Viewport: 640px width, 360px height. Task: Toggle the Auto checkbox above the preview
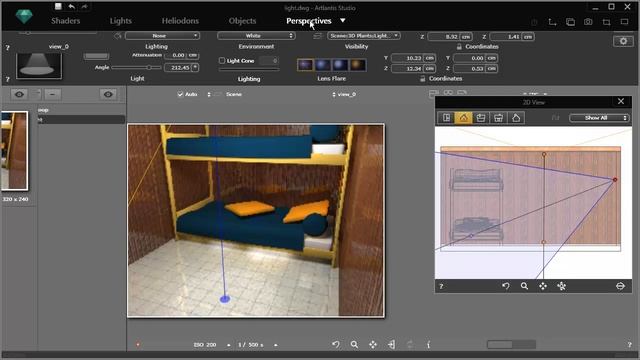coord(180,94)
